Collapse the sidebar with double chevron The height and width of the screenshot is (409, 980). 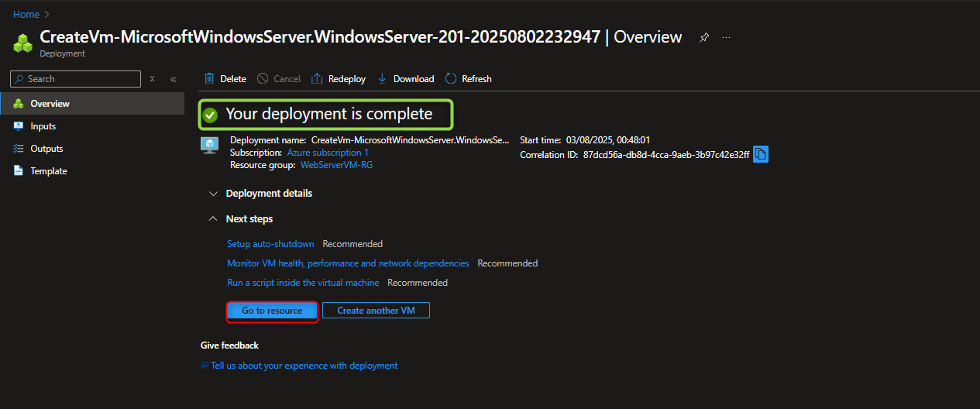[173, 79]
